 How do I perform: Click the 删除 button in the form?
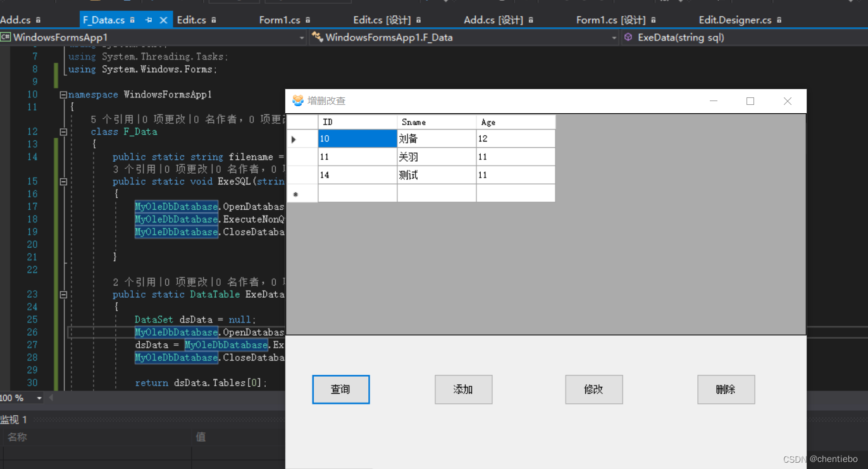[x=726, y=389]
